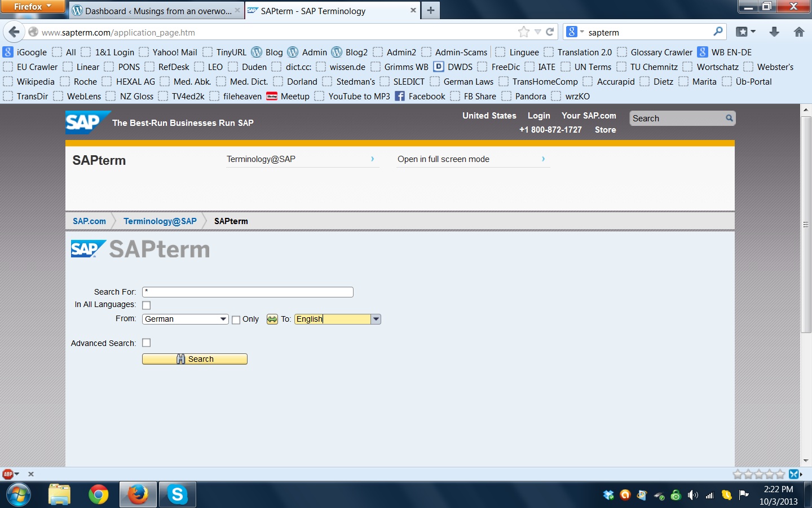This screenshot has height=508, width=812.
Task: Open a new tab with the plus icon
Action: (431, 10)
